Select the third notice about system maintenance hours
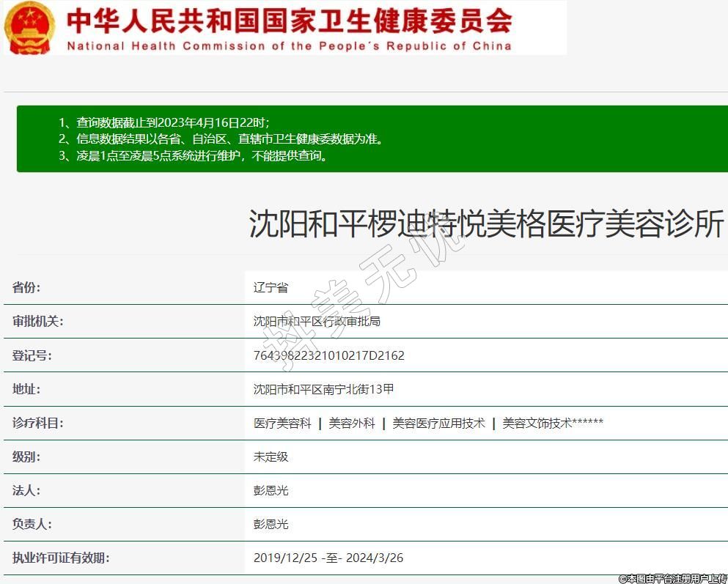The image size is (728, 584). [x=194, y=155]
